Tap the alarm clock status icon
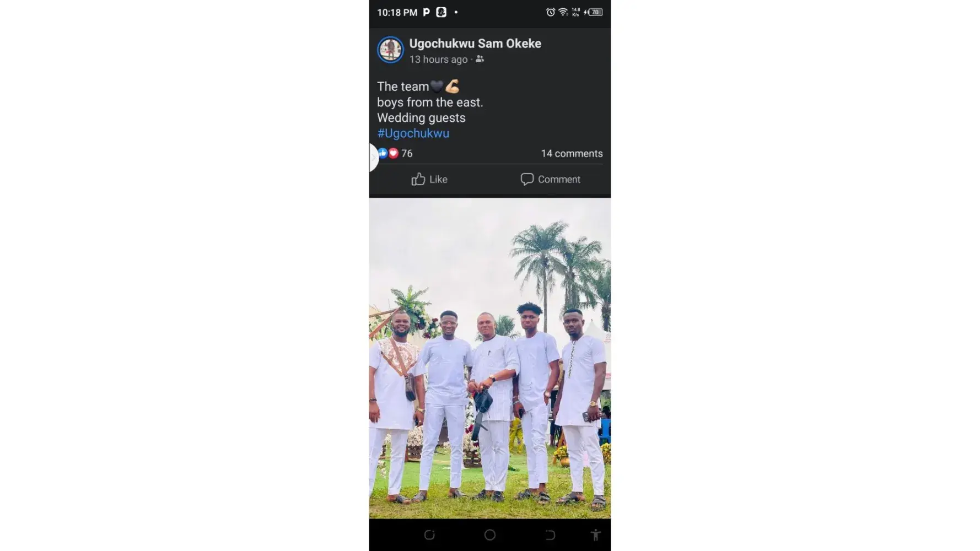 550,12
